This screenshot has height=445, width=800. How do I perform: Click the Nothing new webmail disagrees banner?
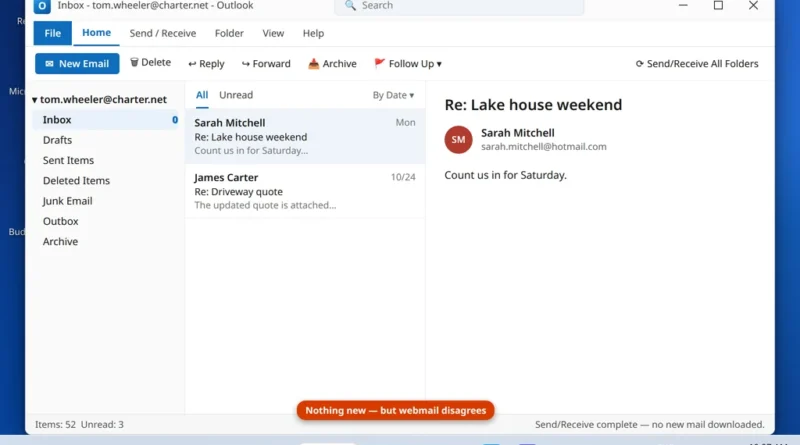(395, 410)
